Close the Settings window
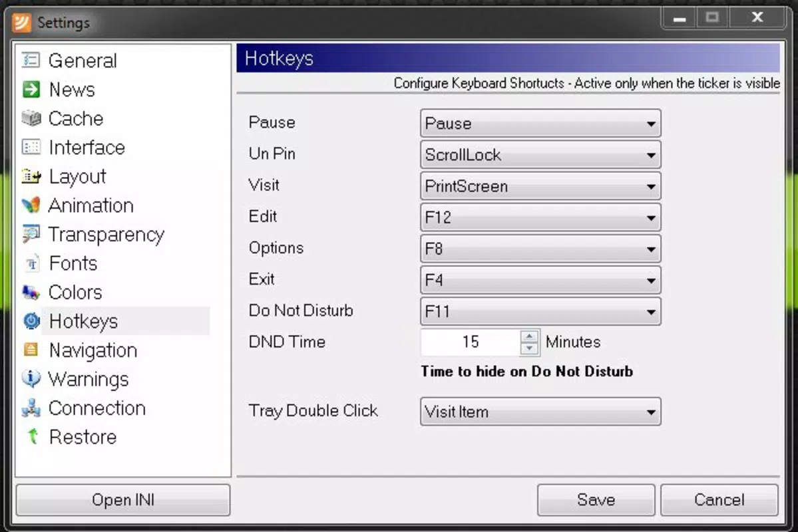This screenshot has width=798, height=532. click(x=757, y=19)
